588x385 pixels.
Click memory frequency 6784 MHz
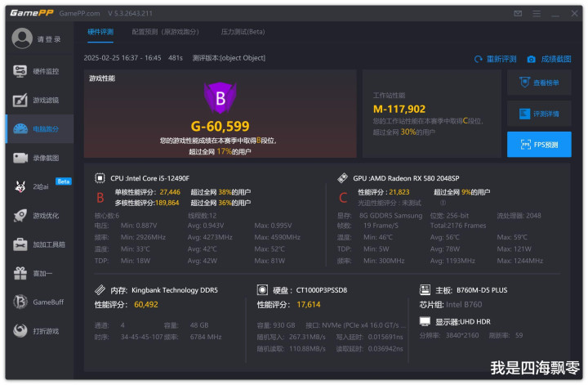tap(206, 337)
